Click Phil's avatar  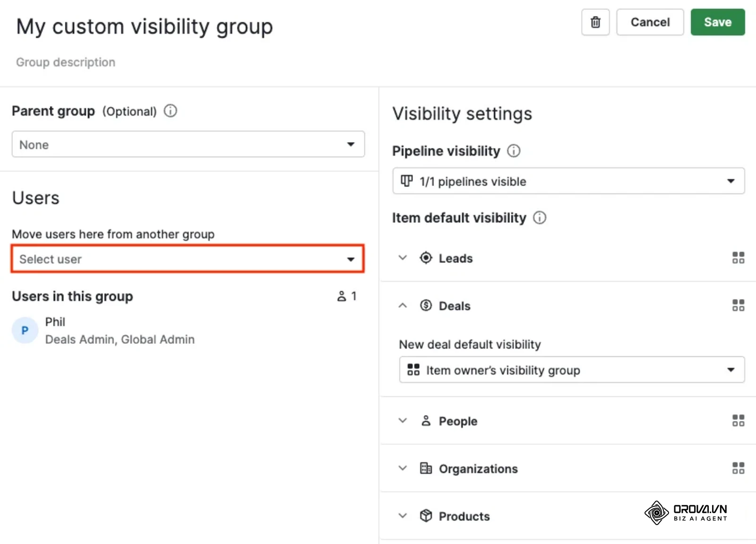click(x=25, y=330)
